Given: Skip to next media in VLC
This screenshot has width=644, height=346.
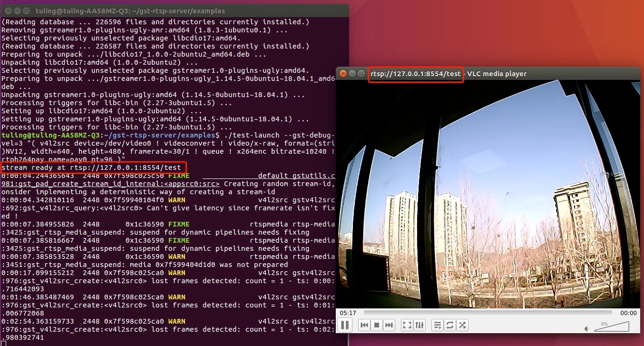Looking at the screenshot, I should coord(389,325).
